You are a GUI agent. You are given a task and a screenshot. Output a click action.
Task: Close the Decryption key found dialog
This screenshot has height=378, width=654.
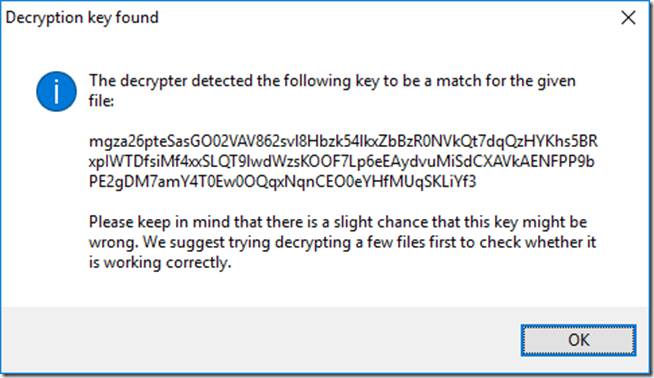(628, 18)
